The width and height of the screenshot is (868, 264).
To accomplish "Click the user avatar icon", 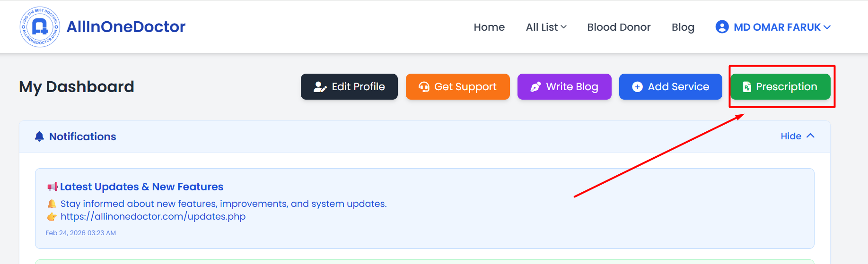I will coord(722,27).
